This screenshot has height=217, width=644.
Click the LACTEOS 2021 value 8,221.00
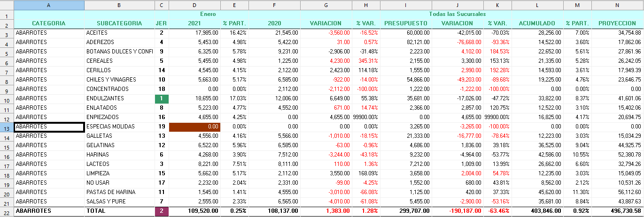point(194,164)
